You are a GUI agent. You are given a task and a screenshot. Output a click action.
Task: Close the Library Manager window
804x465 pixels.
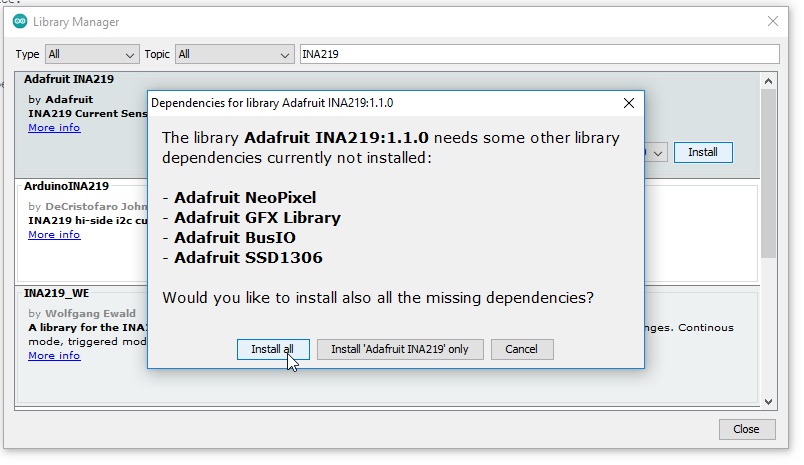click(771, 21)
